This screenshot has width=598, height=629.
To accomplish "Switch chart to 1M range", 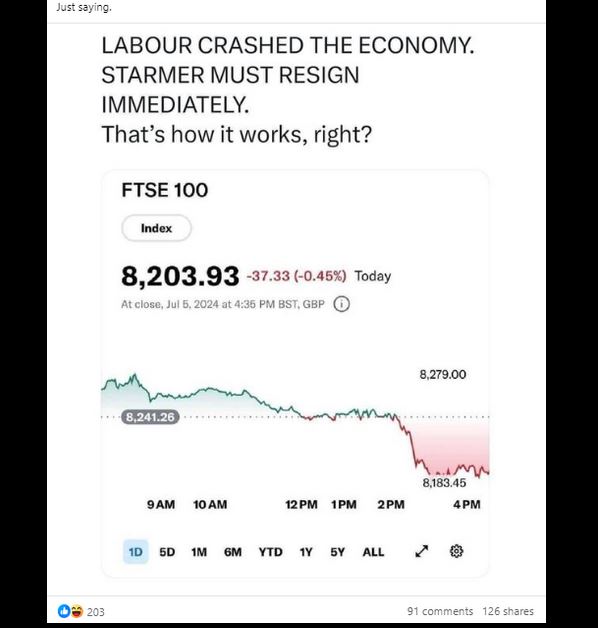I will [x=199, y=552].
